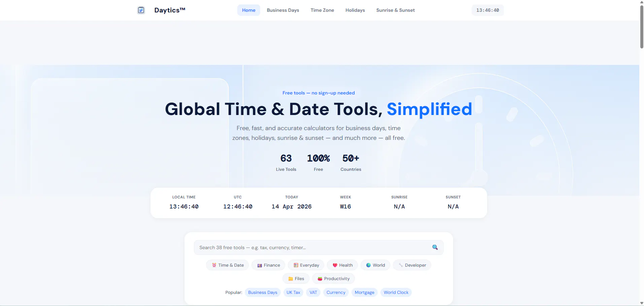Viewport: 644px width, 306px height.
Task: Open the World Clock popular link
Action: [396, 292]
